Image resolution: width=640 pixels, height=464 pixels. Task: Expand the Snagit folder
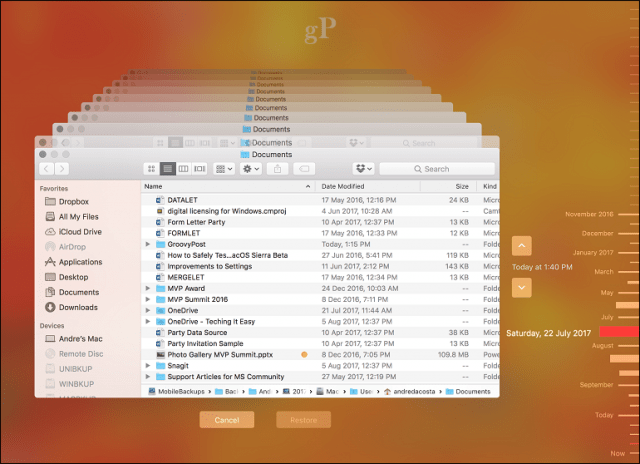click(x=148, y=365)
